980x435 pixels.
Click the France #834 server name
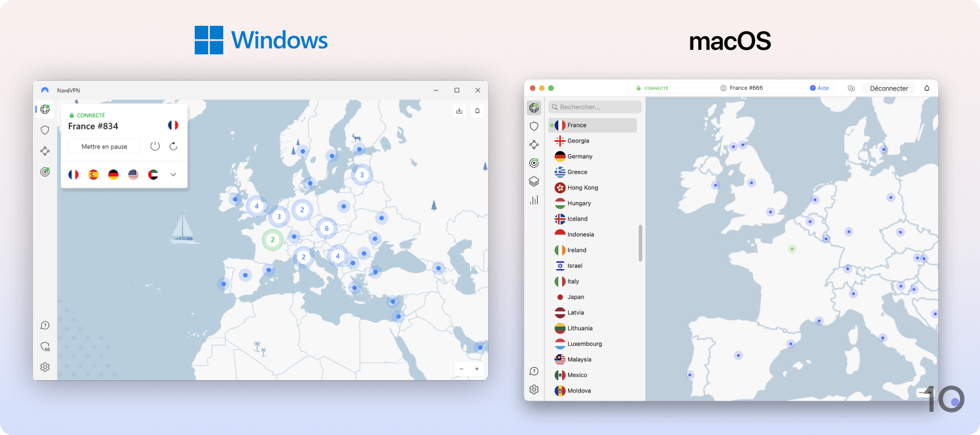pyautogui.click(x=93, y=126)
